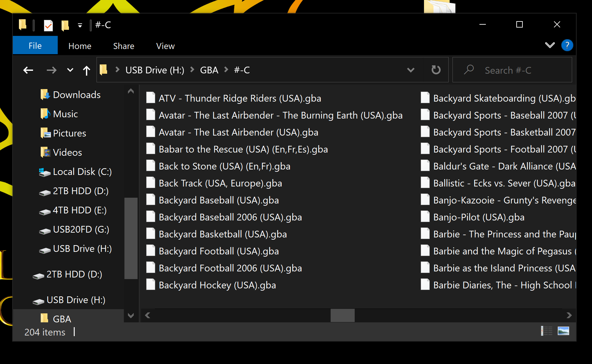This screenshot has height=364, width=592.
Task: Click the New Folder quick access icon
Action: click(65, 25)
